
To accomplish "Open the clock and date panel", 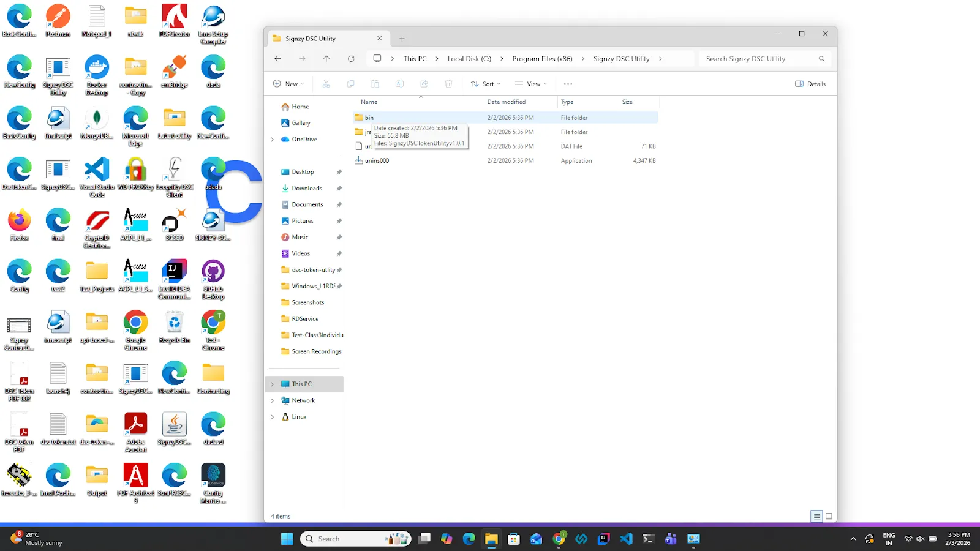I will (957, 539).
